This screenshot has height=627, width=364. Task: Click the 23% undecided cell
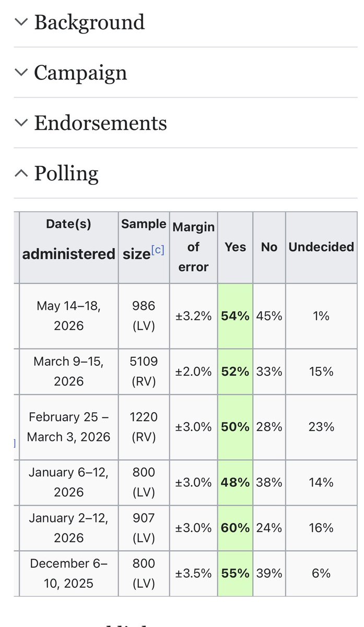(x=321, y=427)
